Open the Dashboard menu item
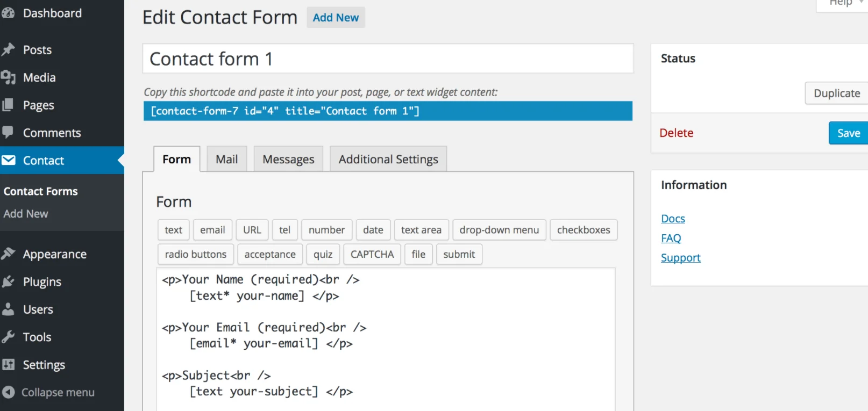 coord(52,13)
